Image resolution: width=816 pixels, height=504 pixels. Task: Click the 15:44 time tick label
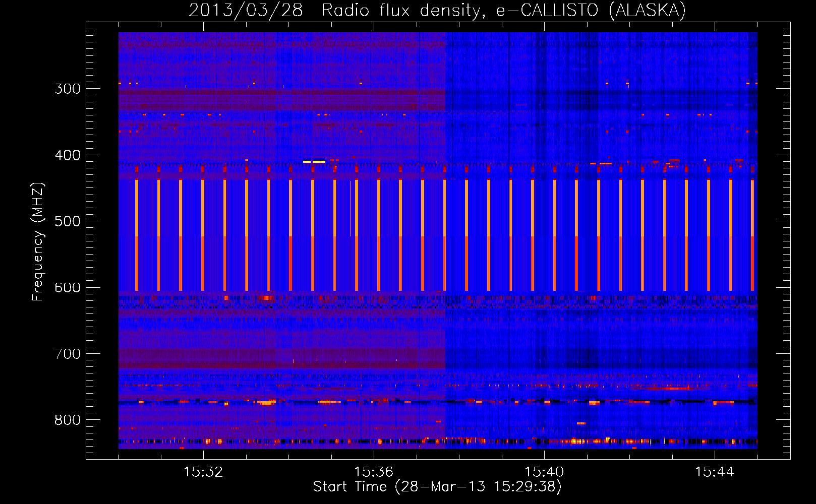(715, 472)
